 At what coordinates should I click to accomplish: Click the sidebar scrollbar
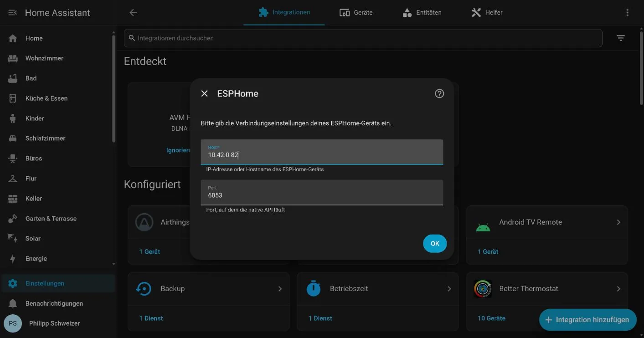113,89
